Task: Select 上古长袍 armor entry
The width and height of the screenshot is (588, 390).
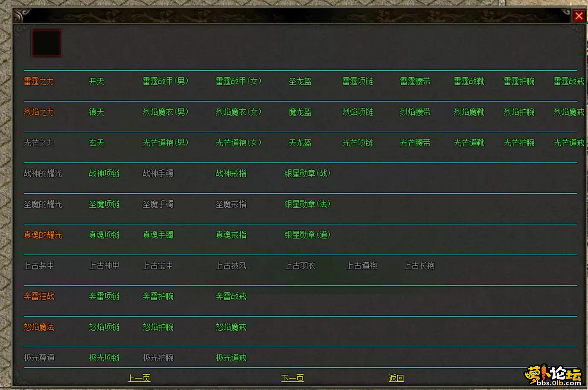Action: [419, 265]
